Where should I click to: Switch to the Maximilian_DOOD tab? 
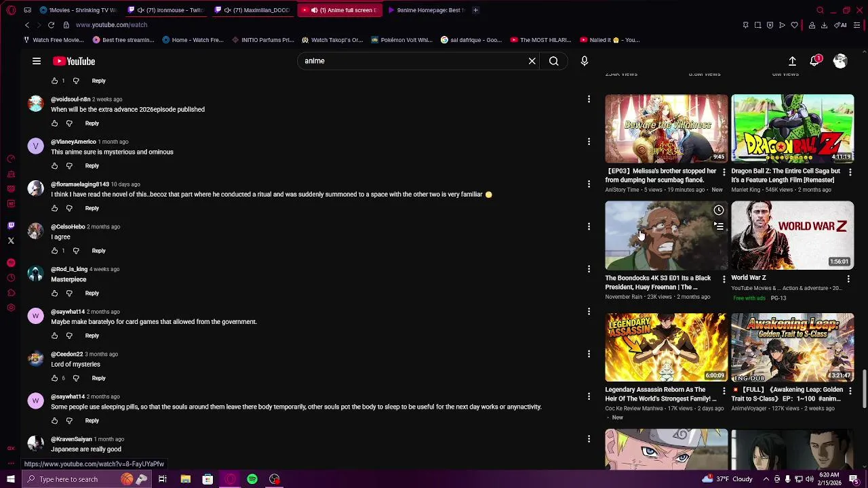point(253,10)
